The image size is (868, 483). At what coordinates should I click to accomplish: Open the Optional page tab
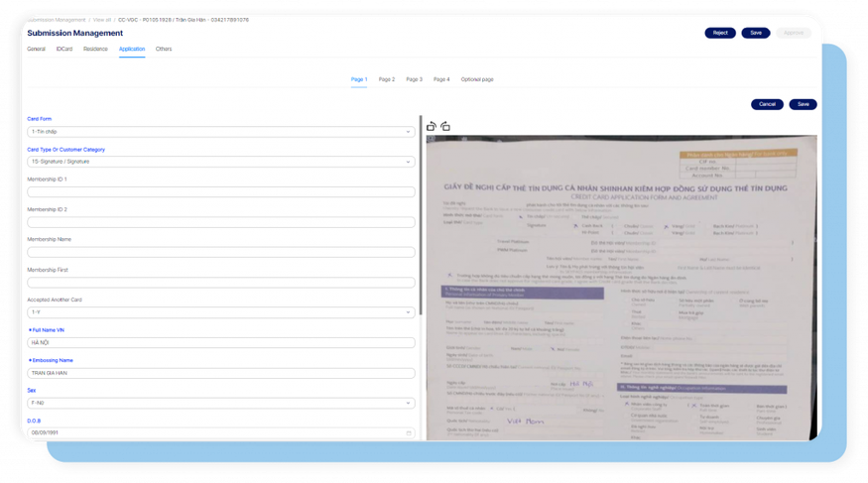476,79
